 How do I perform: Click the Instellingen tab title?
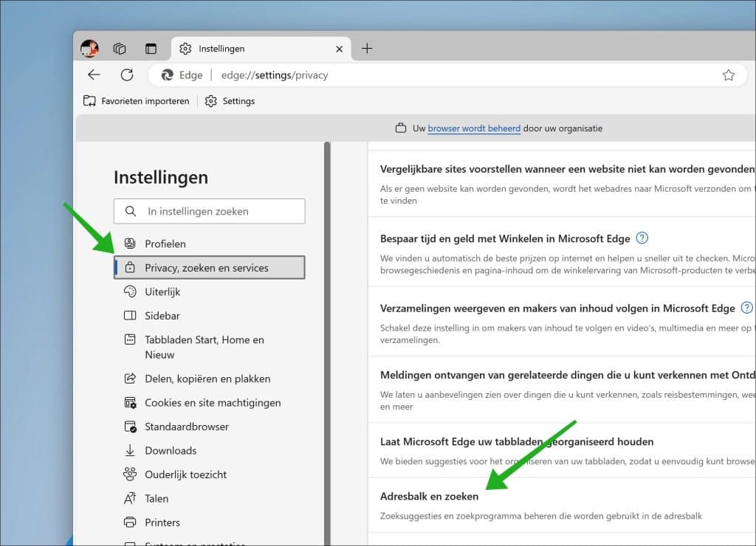[221, 49]
